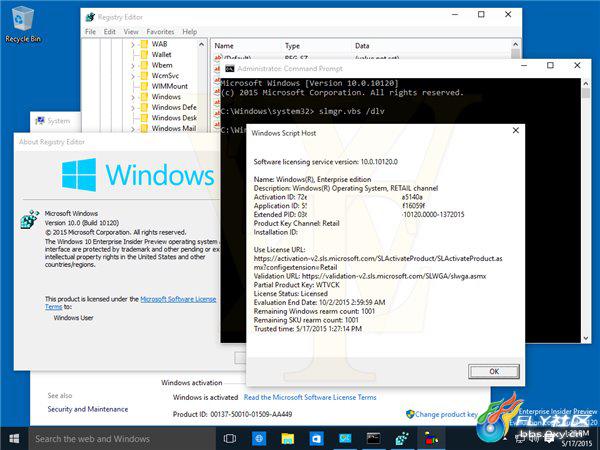The height and width of the screenshot is (450, 600).
Task: Click registry values pane scroll up arrow
Action: point(515,44)
